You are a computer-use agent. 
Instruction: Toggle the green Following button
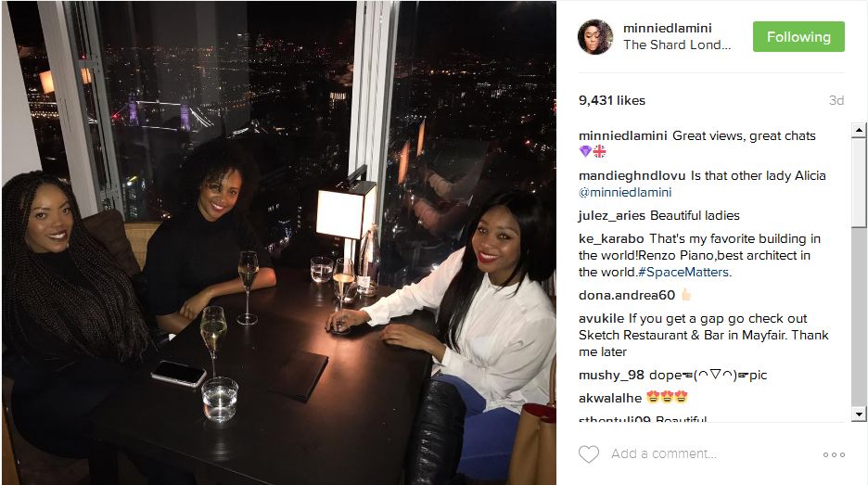tap(798, 36)
